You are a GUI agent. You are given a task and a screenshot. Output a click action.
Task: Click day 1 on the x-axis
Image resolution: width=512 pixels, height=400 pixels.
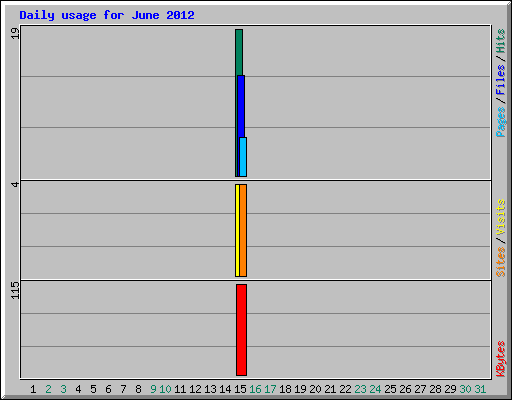point(33,389)
